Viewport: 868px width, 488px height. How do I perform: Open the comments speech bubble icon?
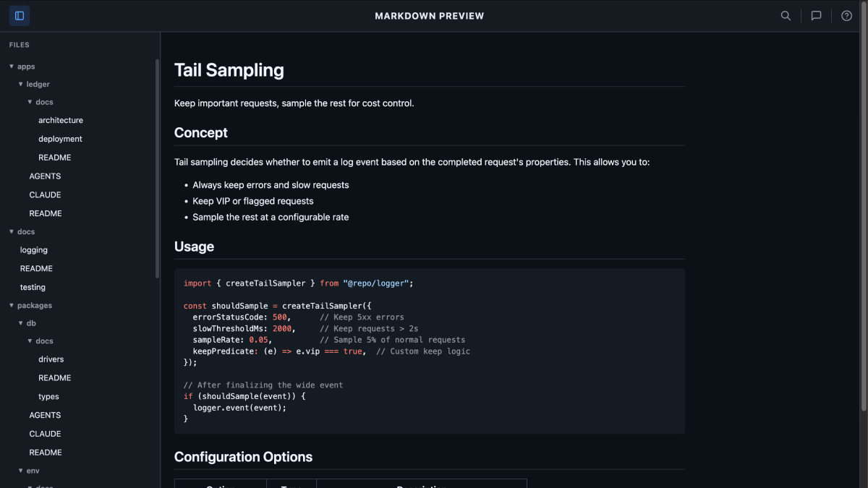pos(816,16)
